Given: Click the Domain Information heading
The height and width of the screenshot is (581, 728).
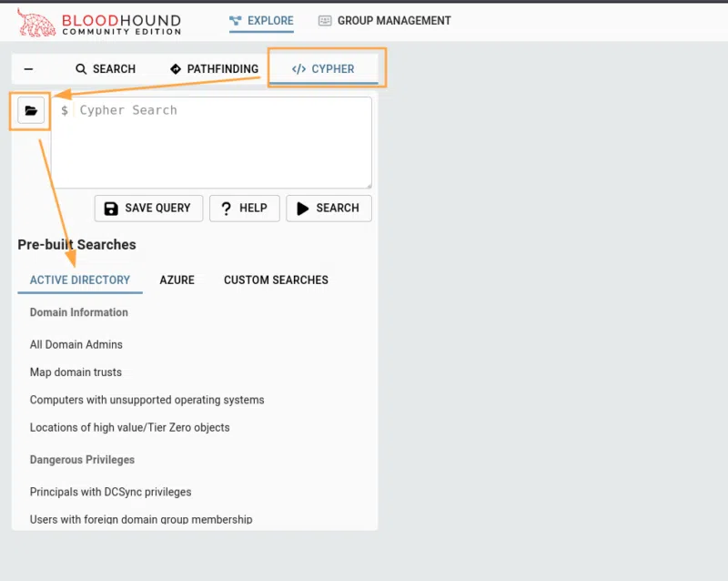Looking at the screenshot, I should point(79,312).
